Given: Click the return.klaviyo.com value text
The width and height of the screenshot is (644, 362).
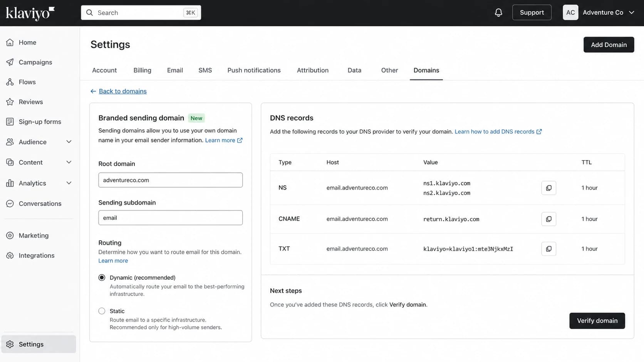Looking at the screenshot, I should point(451,219).
